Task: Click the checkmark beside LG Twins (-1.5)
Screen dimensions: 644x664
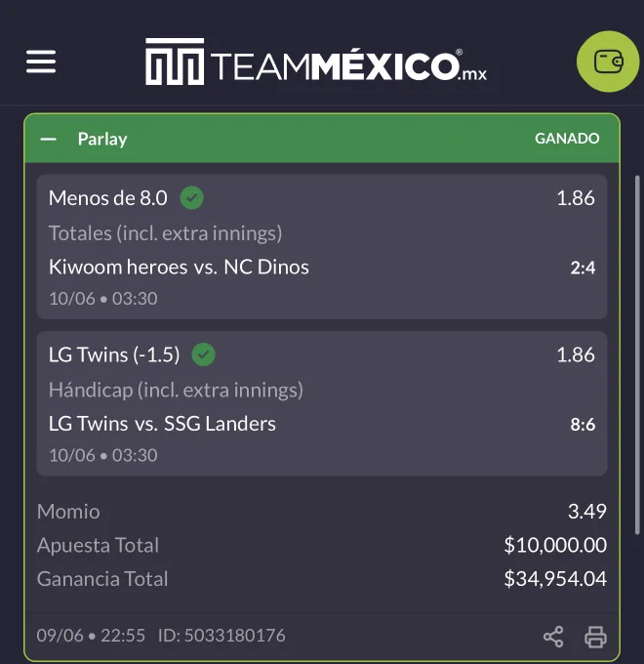Action: point(204,354)
